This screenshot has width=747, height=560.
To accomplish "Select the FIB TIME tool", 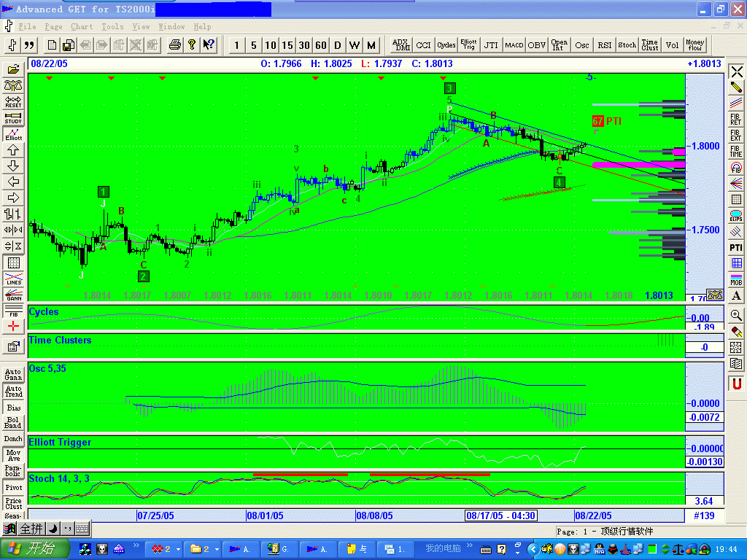I will pyautogui.click(x=736, y=152).
